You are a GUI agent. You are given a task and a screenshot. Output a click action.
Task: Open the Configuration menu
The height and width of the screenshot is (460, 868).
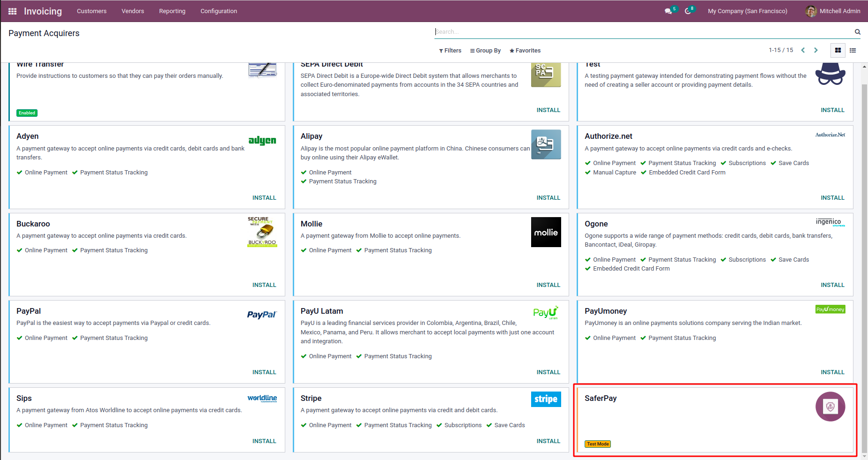point(219,11)
